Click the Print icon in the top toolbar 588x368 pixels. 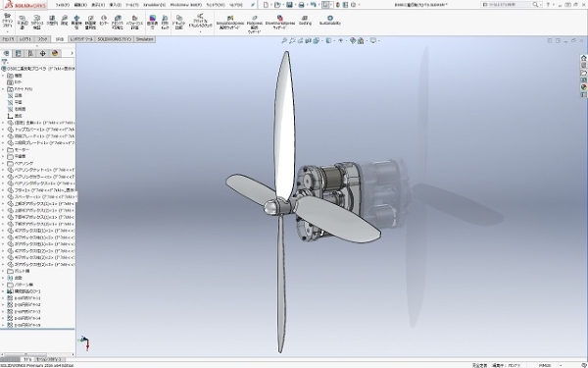coord(301,5)
